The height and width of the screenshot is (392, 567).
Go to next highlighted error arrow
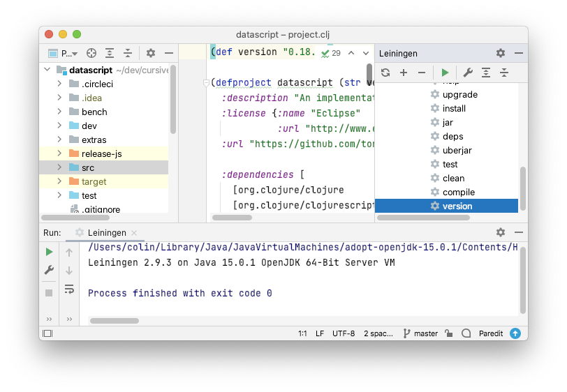366,53
